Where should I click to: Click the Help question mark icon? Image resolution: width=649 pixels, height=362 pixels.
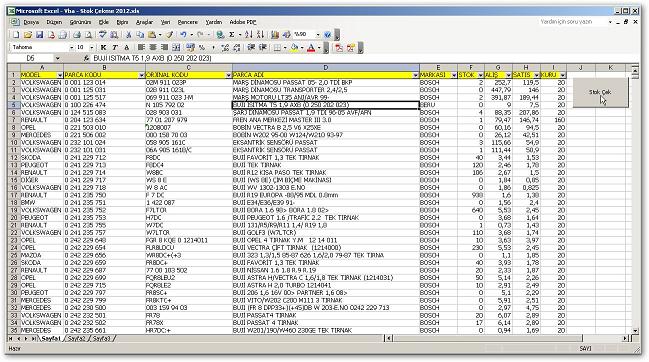(x=327, y=35)
